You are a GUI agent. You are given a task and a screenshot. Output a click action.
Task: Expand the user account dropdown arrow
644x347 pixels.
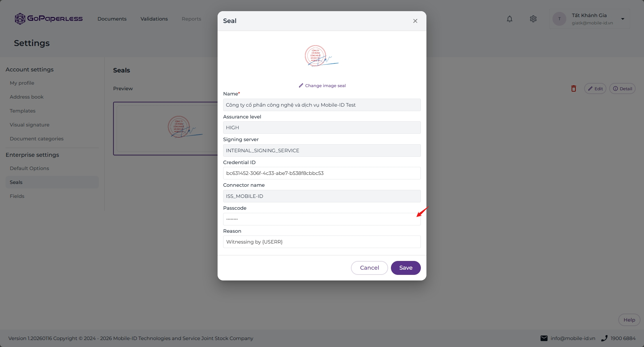click(x=623, y=19)
